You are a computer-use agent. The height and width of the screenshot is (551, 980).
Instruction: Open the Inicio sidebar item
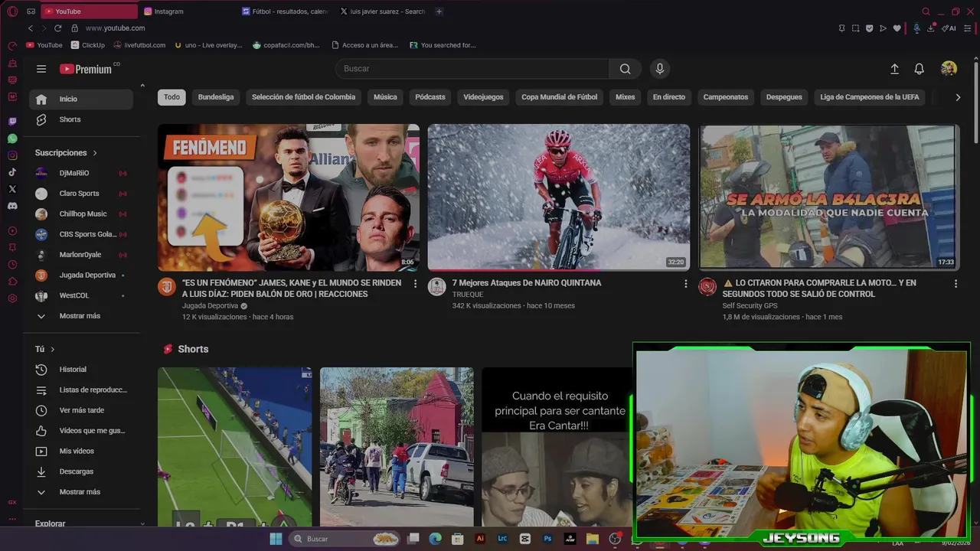coord(81,99)
